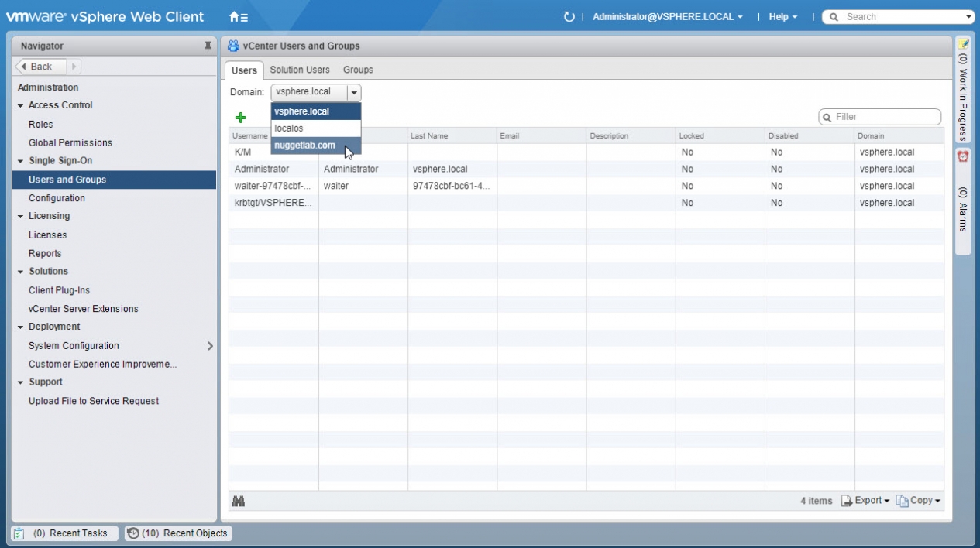The height and width of the screenshot is (548, 980).
Task: Open Work In Progress sidebar panel icon
Action: tap(963, 44)
